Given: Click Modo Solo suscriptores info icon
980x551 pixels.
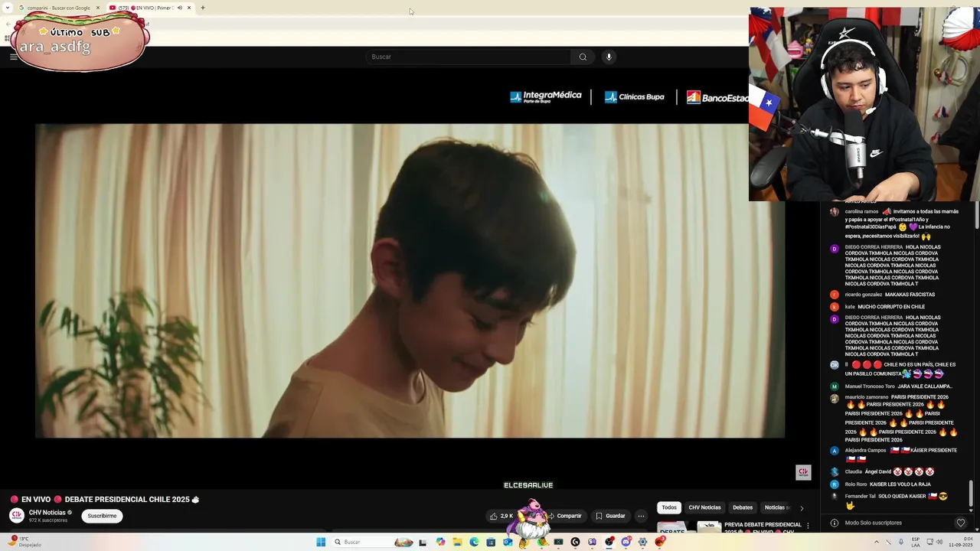Looking at the screenshot, I should [x=834, y=523].
